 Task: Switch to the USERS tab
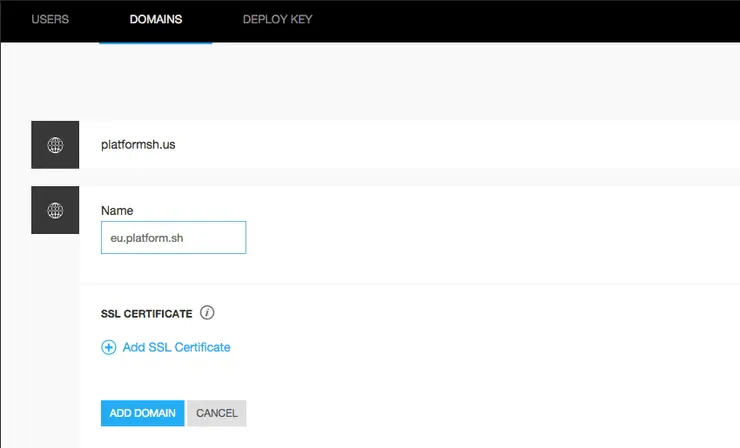tap(50, 19)
